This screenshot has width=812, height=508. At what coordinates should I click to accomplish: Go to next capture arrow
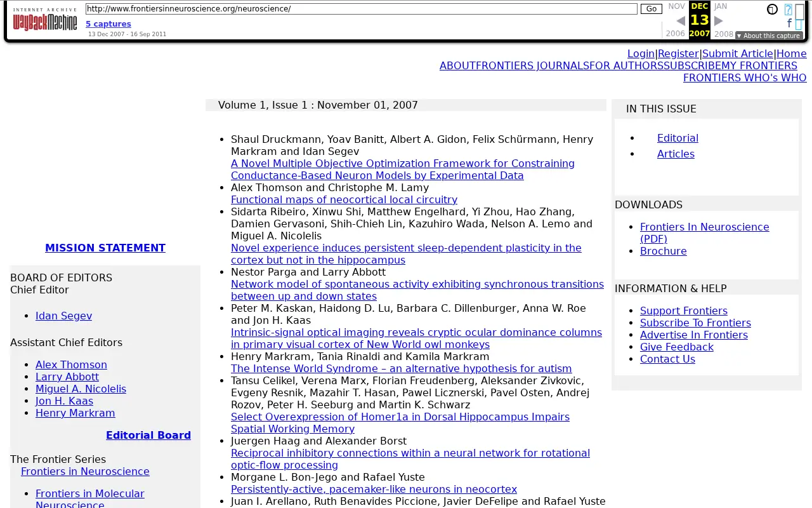coord(719,21)
